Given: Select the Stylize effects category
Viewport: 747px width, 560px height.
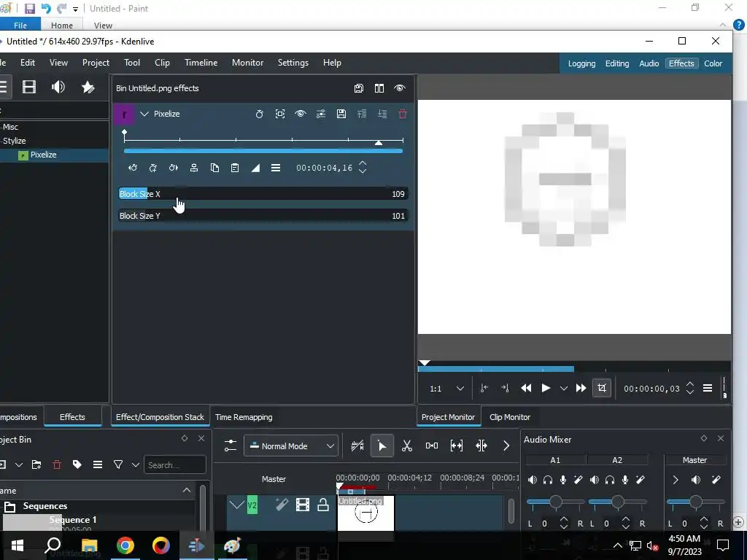Looking at the screenshot, I should pos(15,141).
